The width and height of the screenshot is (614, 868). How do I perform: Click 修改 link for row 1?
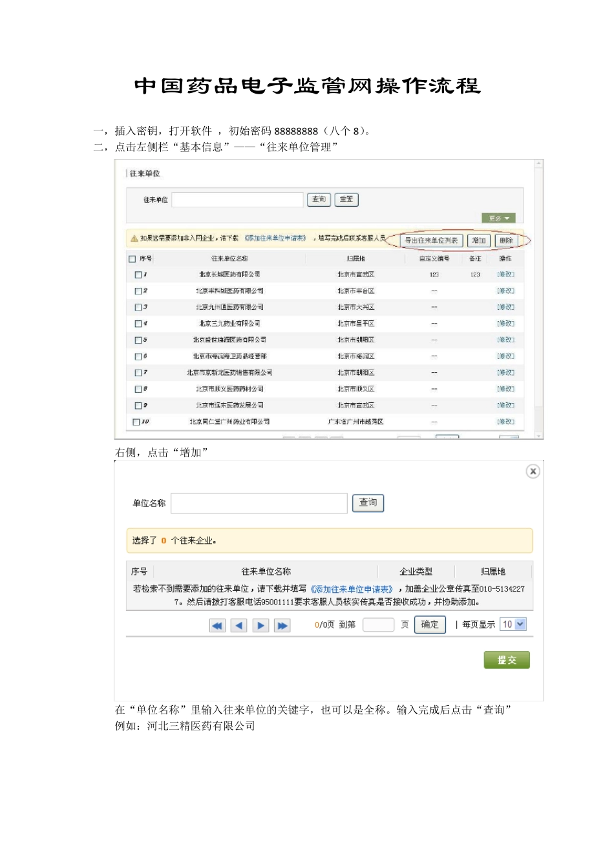505,275
